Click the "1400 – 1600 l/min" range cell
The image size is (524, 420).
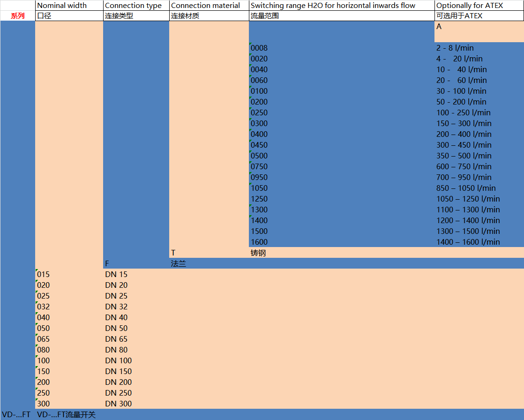tap(479, 242)
